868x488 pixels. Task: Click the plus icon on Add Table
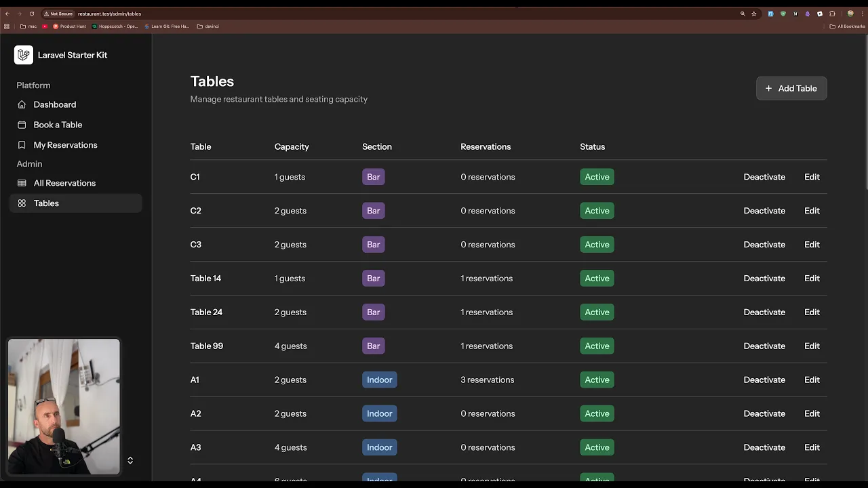coord(769,88)
